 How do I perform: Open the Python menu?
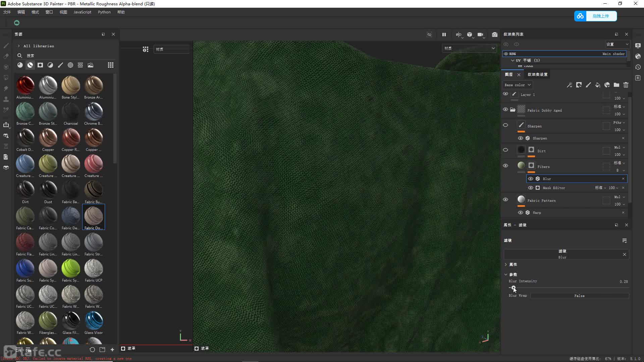click(104, 12)
